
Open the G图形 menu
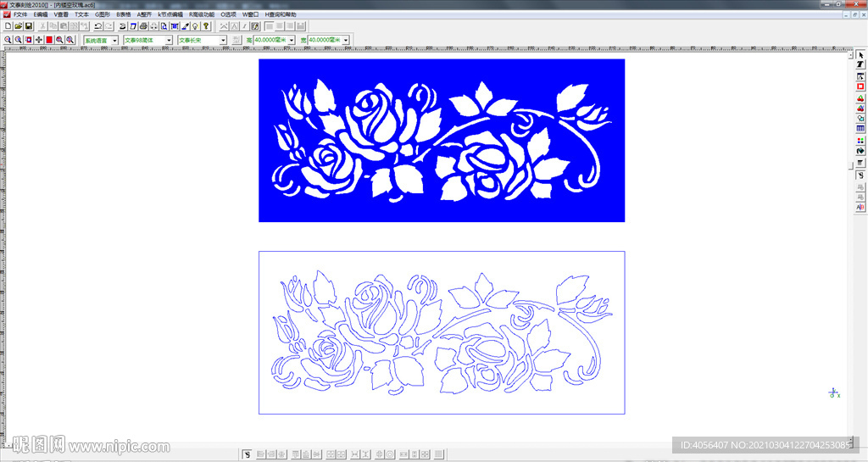pos(102,14)
